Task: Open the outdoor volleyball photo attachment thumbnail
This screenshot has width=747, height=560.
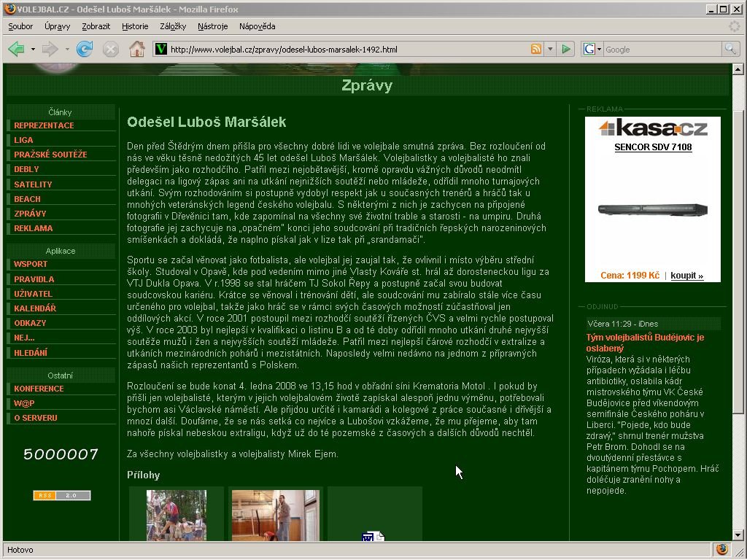Action: [x=177, y=516]
